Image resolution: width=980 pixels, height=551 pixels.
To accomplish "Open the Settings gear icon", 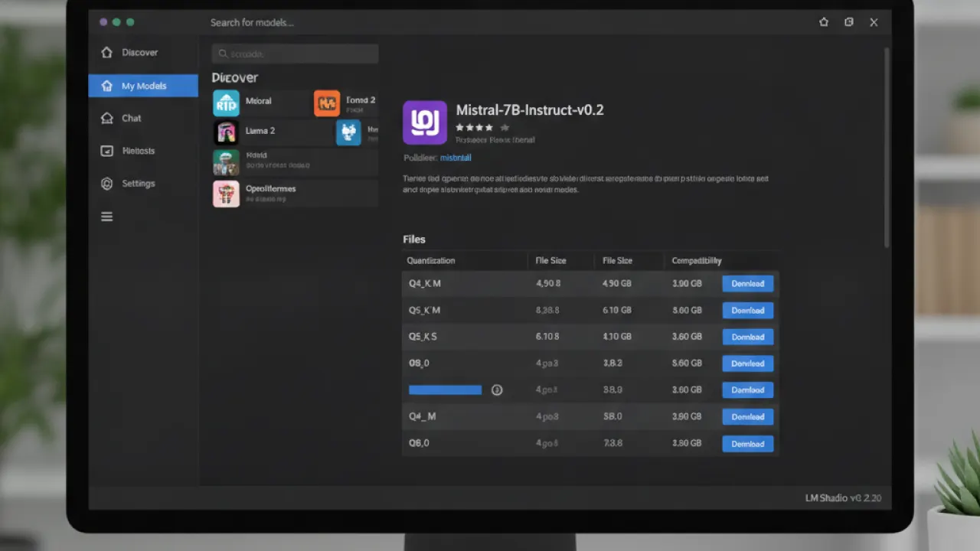I will [x=107, y=184].
